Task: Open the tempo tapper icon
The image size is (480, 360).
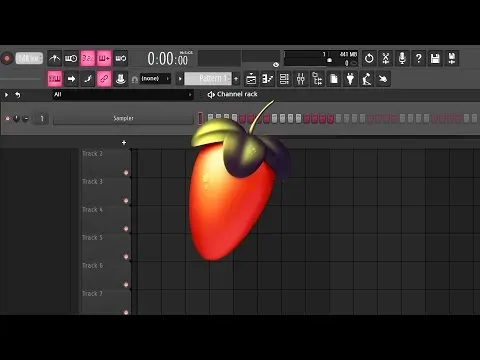Action: pos(367,79)
